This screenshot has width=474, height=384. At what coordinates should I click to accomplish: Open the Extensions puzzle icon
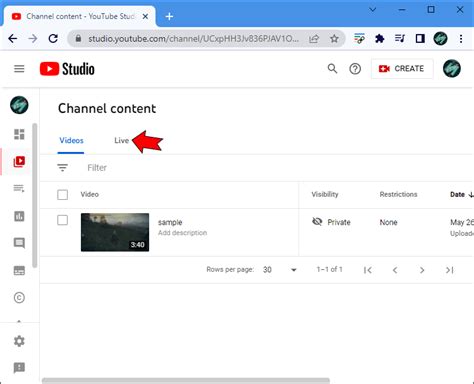tap(380, 39)
